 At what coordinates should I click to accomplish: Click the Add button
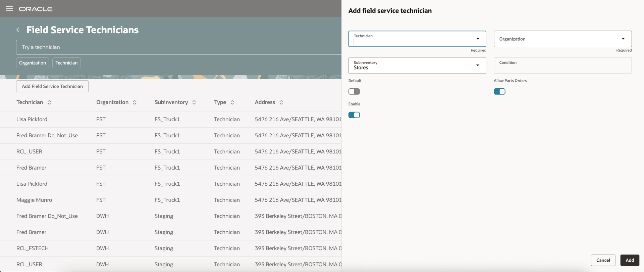click(x=630, y=260)
